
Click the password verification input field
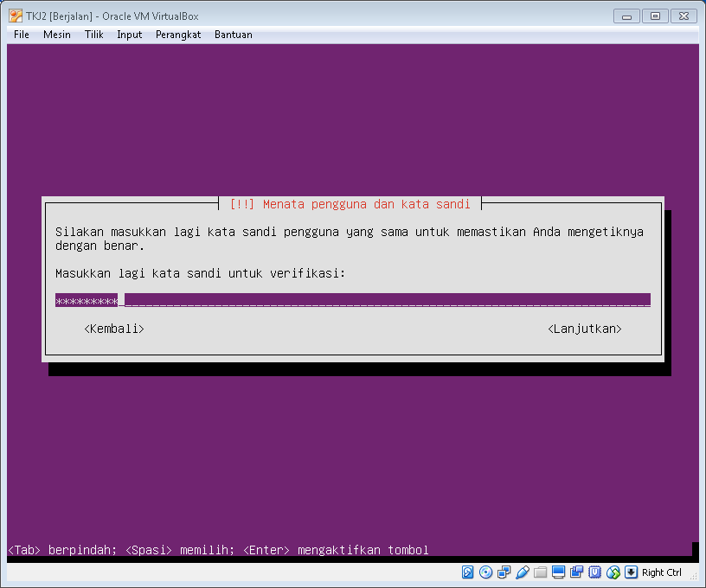pyautogui.click(x=260, y=300)
